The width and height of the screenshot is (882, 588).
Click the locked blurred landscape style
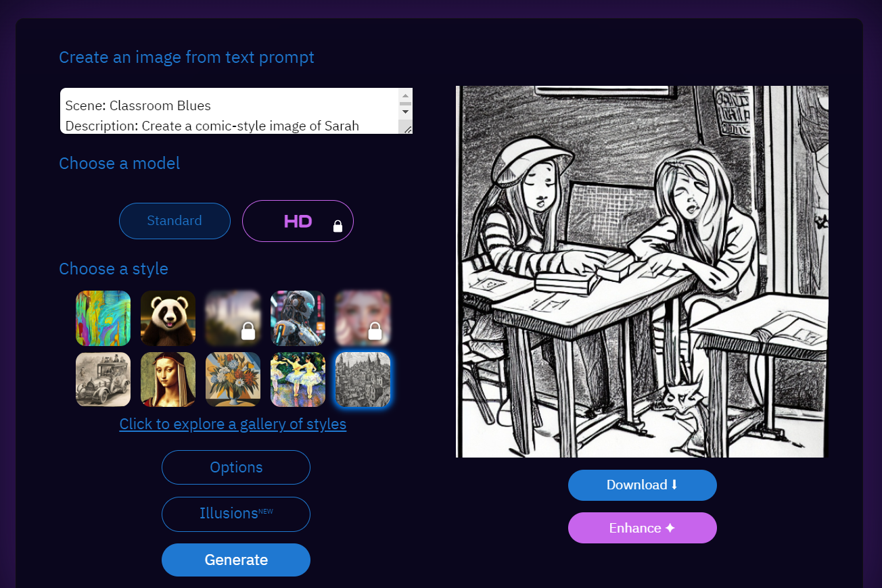pyautogui.click(x=233, y=318)
